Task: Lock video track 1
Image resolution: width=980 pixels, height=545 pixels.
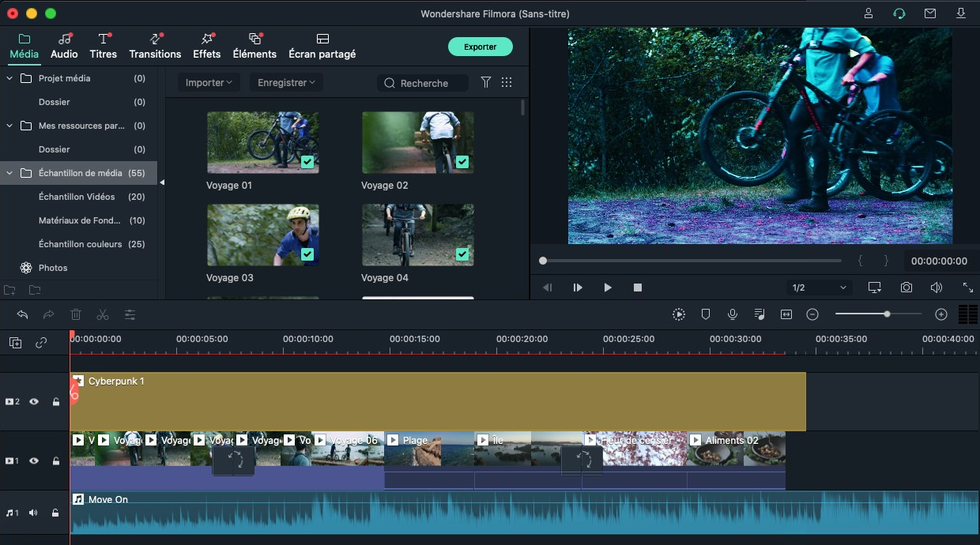Action: pyautogui.click(x=55, y=460)
